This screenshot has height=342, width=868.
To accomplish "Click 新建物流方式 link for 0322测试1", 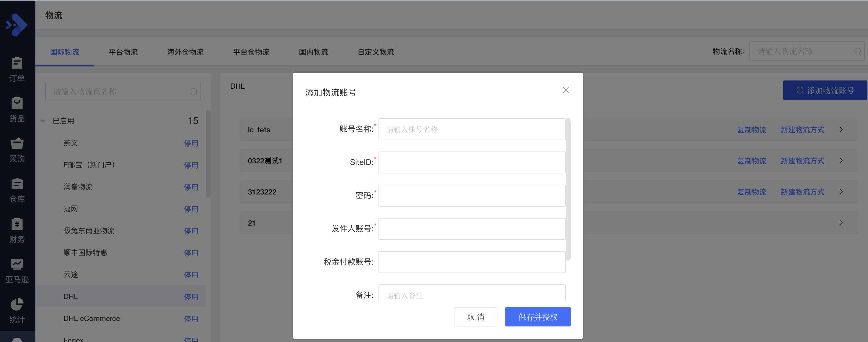I will click(802, 161).
